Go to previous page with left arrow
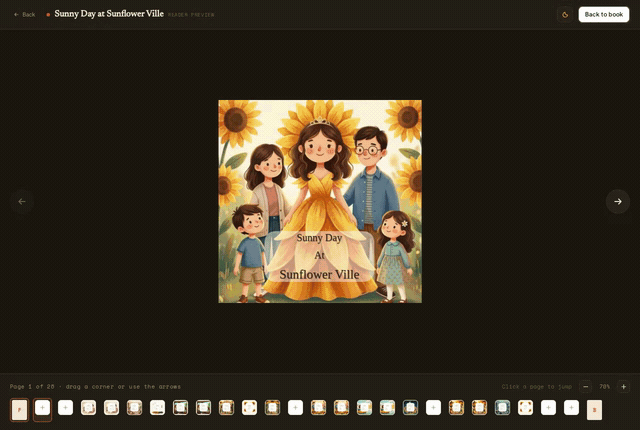 22,202
